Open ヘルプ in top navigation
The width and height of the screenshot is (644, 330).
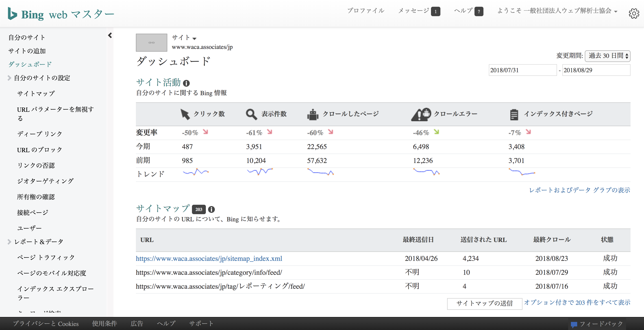pyautogui.click(x=463, y=11)
